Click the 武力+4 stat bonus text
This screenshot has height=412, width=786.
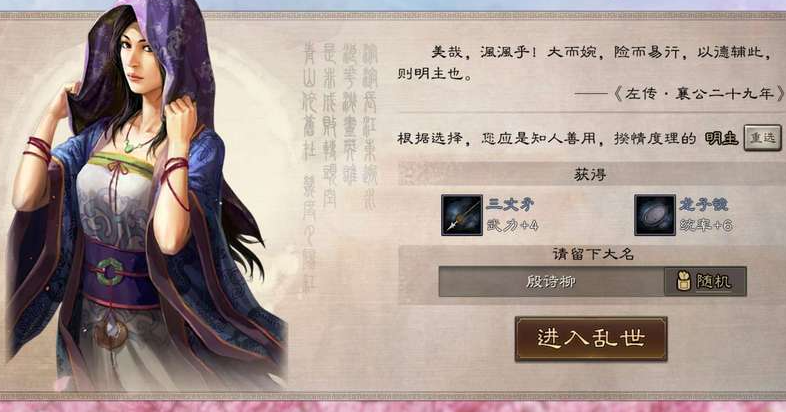512,226
